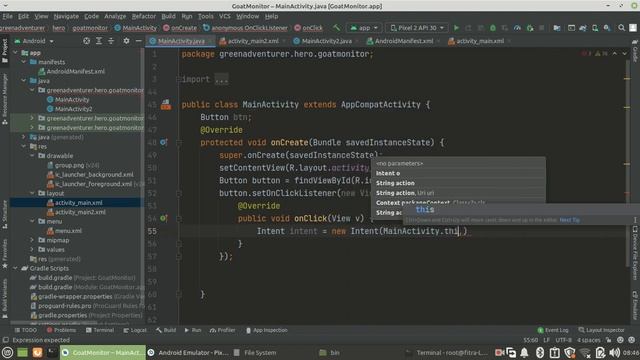This screenshot has height=360, width=640.
Task: Open the Logcat tool window
Action: pyautogui.click(x=135, y=330)
